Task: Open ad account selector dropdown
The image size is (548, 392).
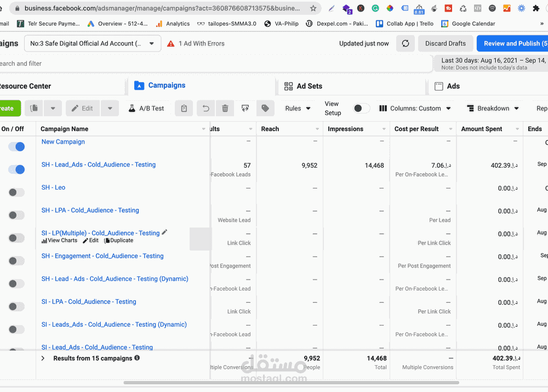Action: [93, 43]
